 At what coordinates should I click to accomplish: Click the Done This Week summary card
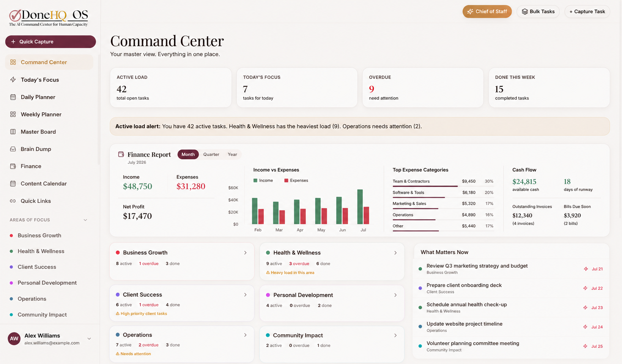coord(549,88)
